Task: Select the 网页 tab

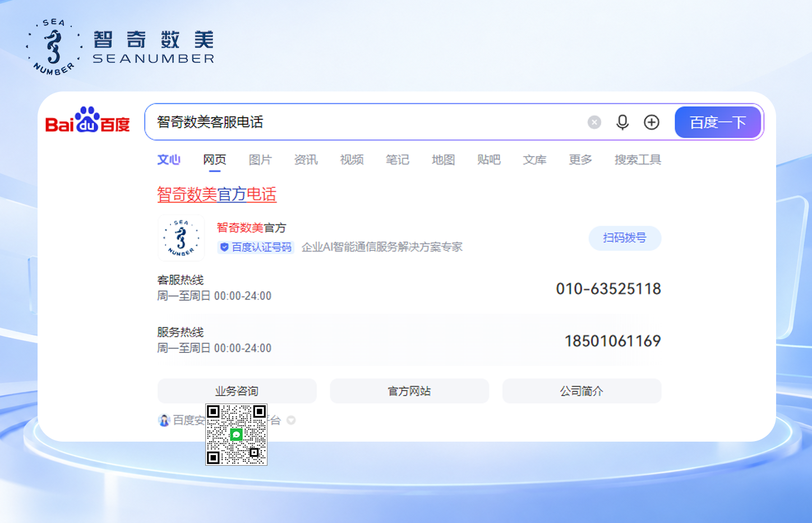Action: coord(215,160)
